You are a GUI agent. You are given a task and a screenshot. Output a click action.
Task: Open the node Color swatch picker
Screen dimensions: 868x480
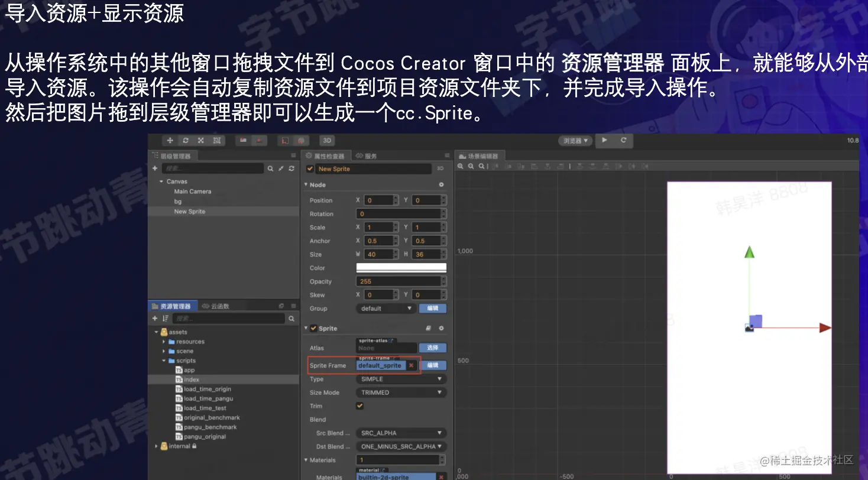(x=401, y=268)
